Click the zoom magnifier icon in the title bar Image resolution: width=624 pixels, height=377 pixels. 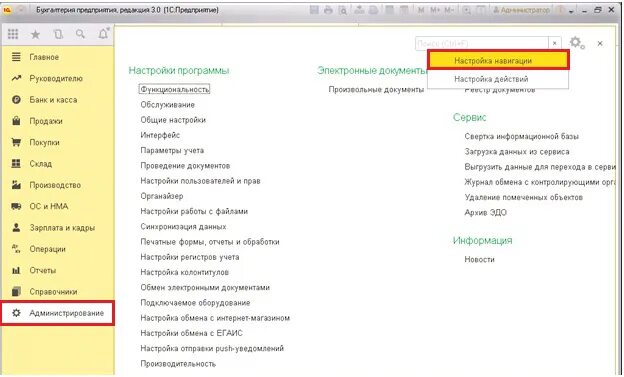point(466,10)
